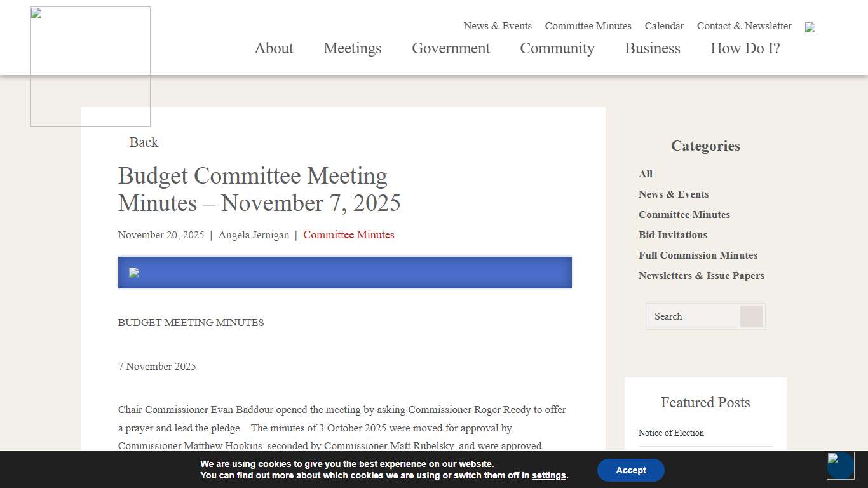Open cookie settings from the notice
This screenshot has width=868, height=488.
[548, 475]
